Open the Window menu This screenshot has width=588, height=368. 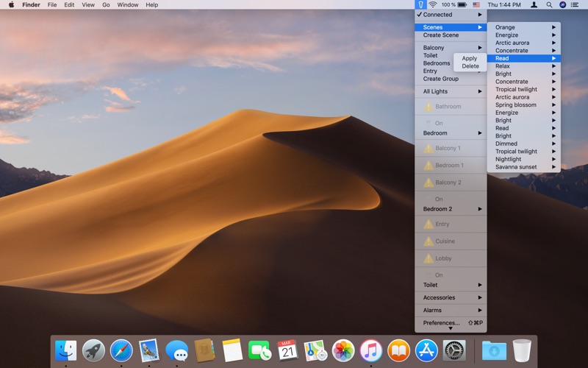pyautogui.click(x=128, y=5)
